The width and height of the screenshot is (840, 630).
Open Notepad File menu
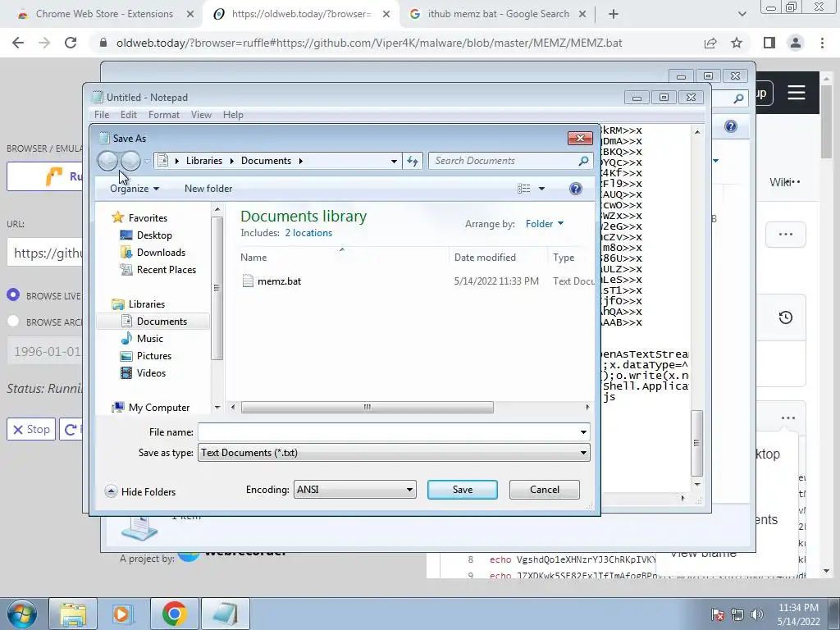[x=102, y=115]
